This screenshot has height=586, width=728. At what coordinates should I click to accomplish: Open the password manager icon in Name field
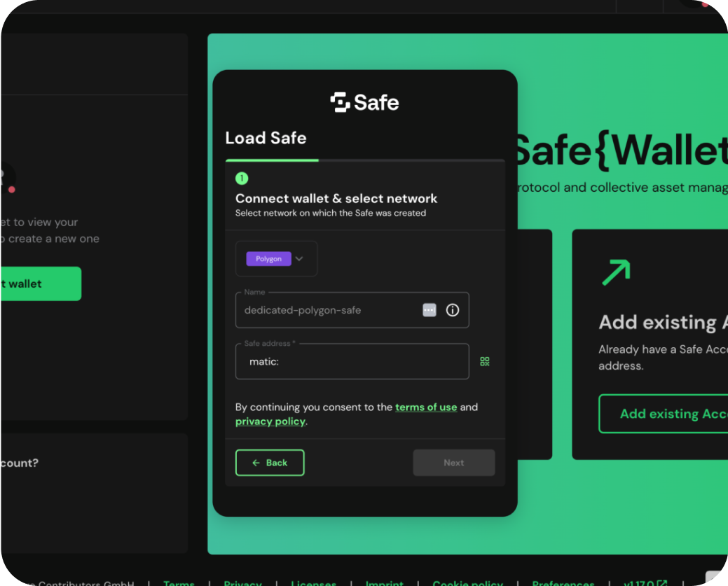click(x=430, y=310)
